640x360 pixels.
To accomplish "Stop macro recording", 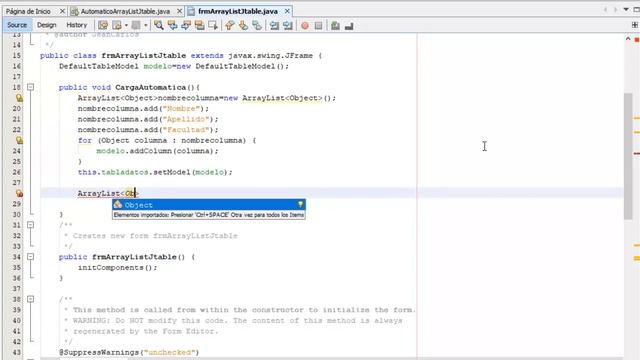I will (x=318, y=25).
